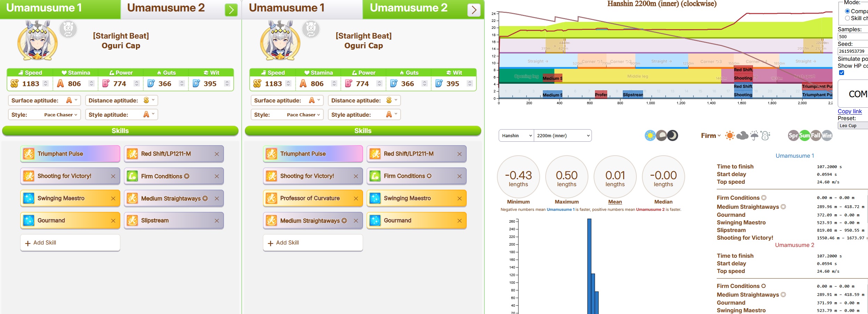Remove Gourmand from the left pane skills
Image resolution: width=868 pixels, height=314 pixels.
pyautogui.click(x=113, y=221)
